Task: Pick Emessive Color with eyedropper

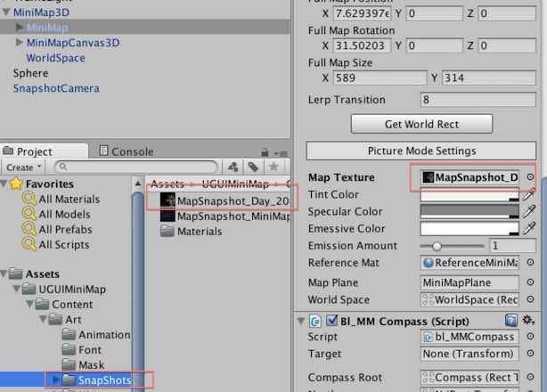Action: point(529,228)
